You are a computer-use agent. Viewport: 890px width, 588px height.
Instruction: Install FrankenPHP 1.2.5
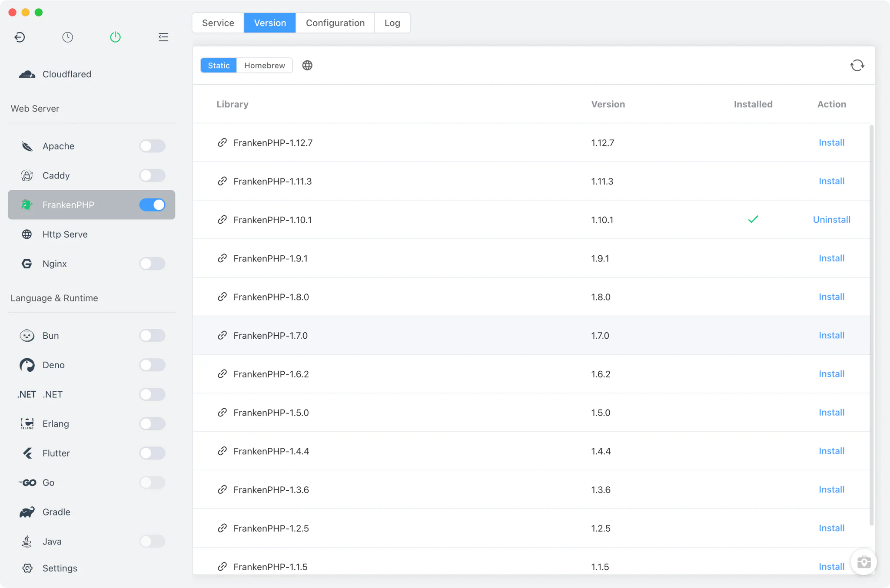point(831,528)
